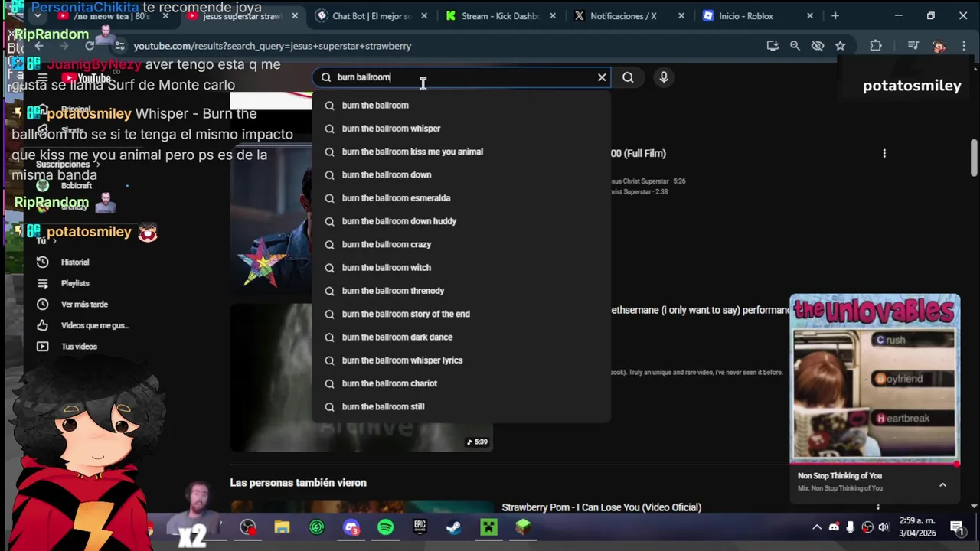This screenshot has width=980, height=551.
Task: Click install-app icon in address bar
Action: 773,46
